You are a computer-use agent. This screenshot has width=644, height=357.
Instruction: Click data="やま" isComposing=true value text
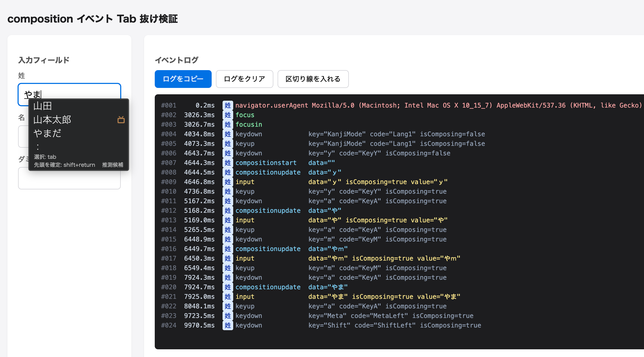click(384, 297)
